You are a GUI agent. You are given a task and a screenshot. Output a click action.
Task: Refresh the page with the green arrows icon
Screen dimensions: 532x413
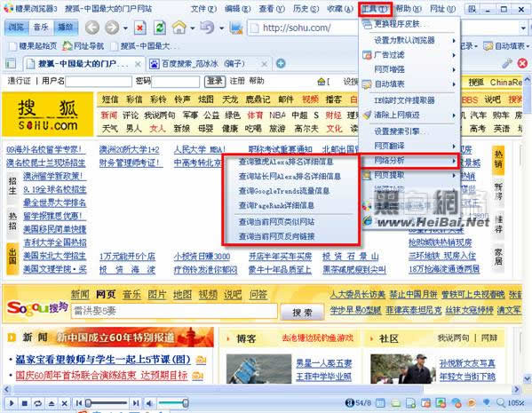(x=160, y=28)
